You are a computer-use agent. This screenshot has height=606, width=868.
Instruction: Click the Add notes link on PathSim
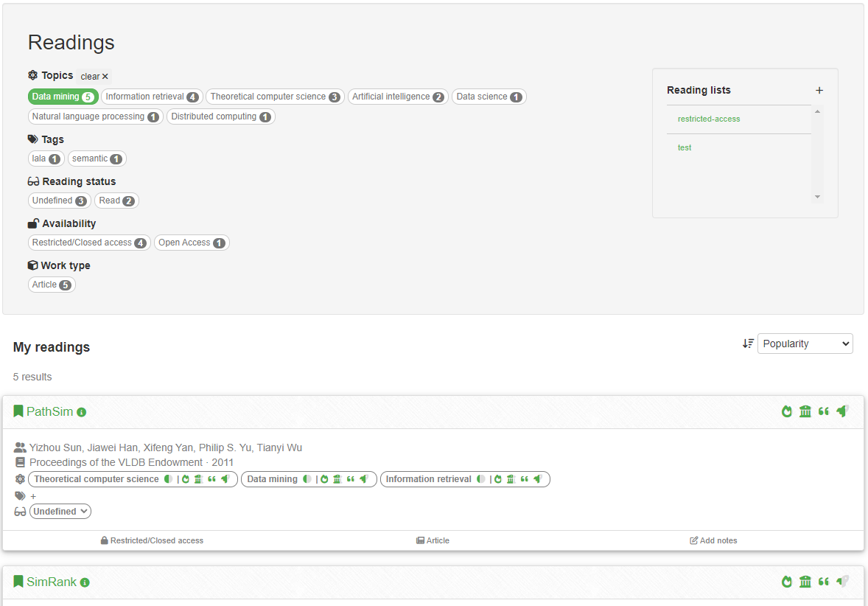[713, 540]
